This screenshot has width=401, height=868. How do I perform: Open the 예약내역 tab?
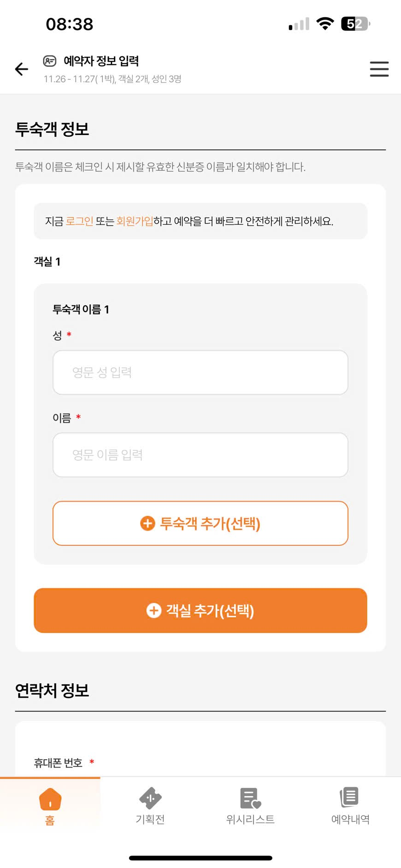pyautogui.click(x=350, y=819)
